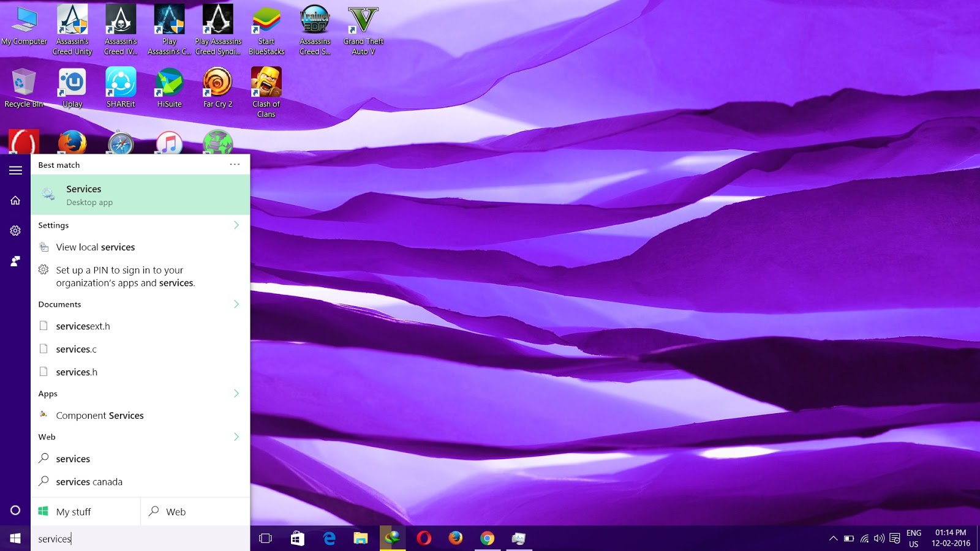The height and width of the screenshot is (551, 980).
Task: Select the Assassin's Creed IV shortcut
Action: (121, 29)
